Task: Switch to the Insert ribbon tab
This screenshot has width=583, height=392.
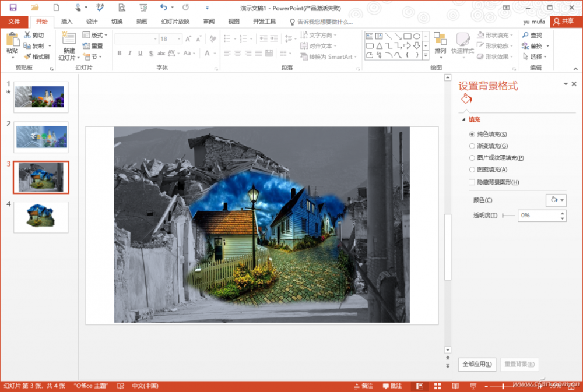Action: tap(67, 22)
